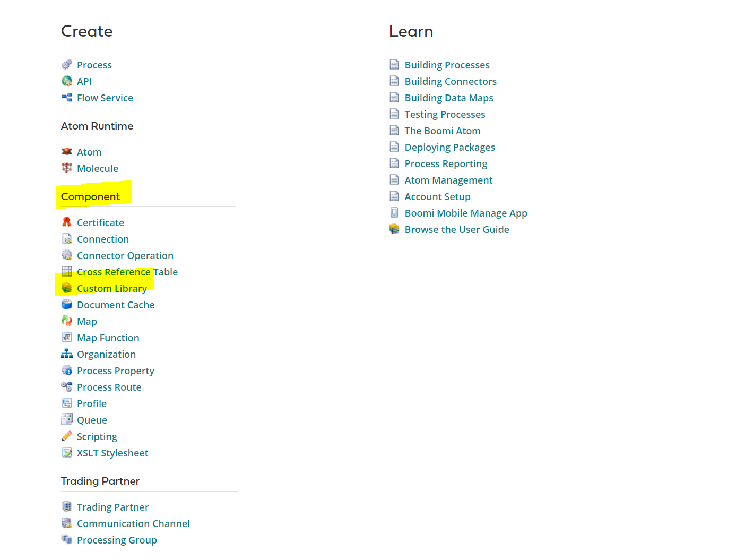Click the Molecule icon
Screen dimensions: 736x560
click(67, 168)
